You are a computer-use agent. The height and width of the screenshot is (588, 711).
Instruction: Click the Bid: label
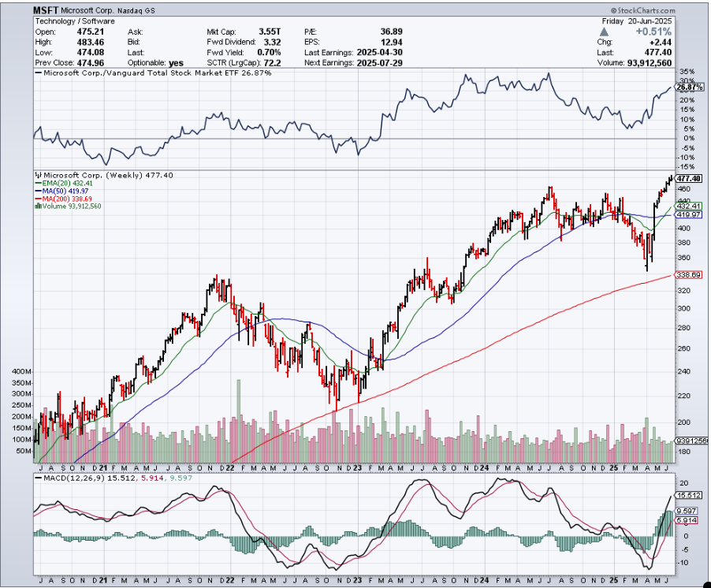coord(135,42)
